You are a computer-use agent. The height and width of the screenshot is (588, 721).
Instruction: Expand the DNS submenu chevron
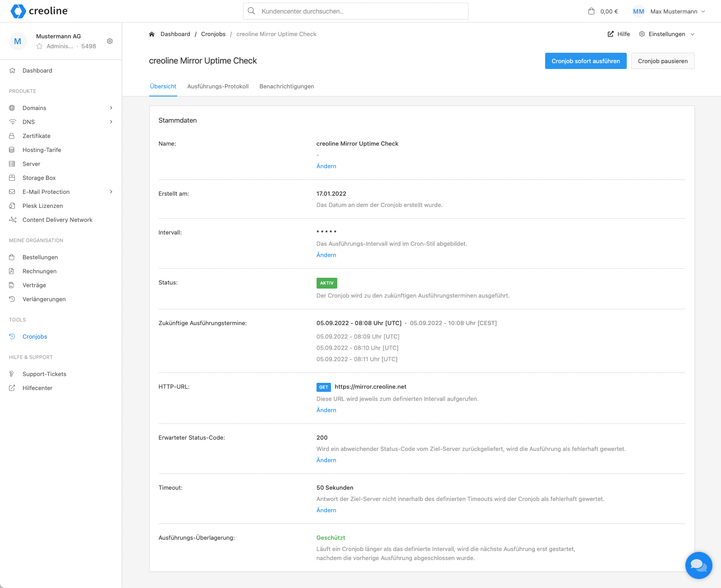tap(111, 122)
